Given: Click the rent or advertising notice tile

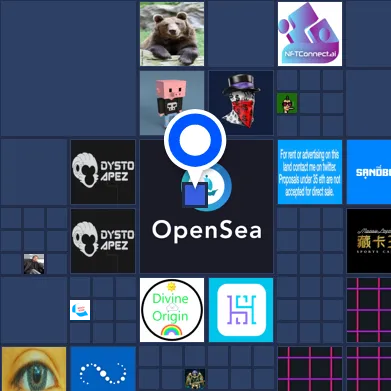Looking at the screenshot, I should (310, 172).
